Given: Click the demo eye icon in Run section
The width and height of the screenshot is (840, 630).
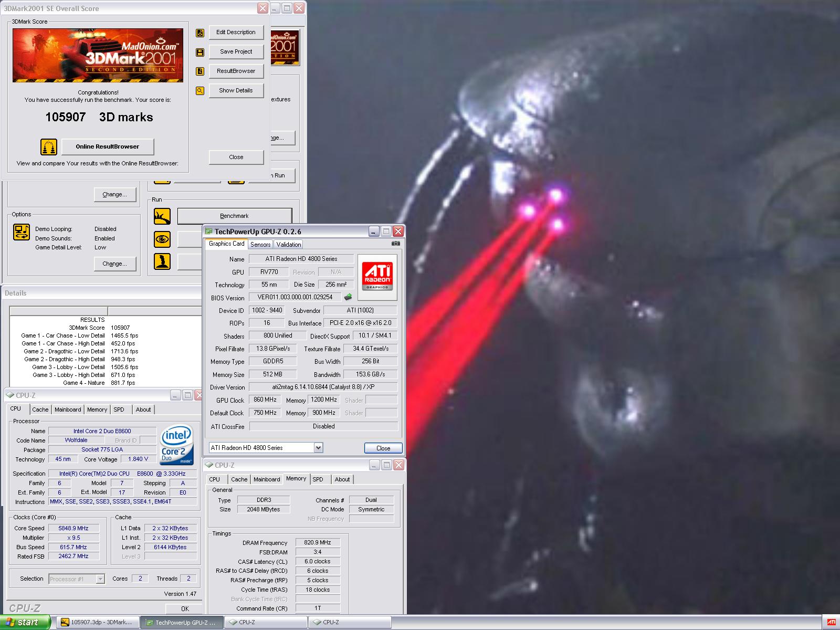Looking at the screenshot, I should (x=162, y=239).
